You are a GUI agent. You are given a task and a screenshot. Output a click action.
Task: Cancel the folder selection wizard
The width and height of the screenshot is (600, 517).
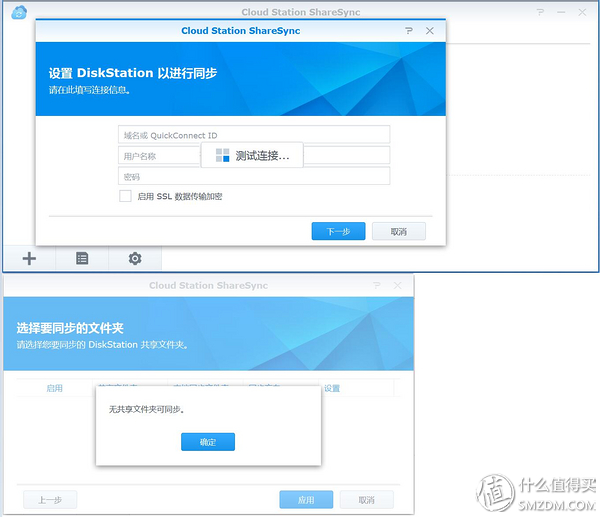pyautogui.click(x=367, y=500)
